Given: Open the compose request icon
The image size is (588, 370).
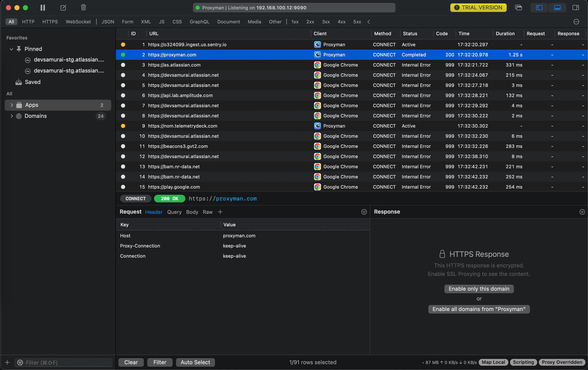Looking at the screenshot, I should coord(63,8).
